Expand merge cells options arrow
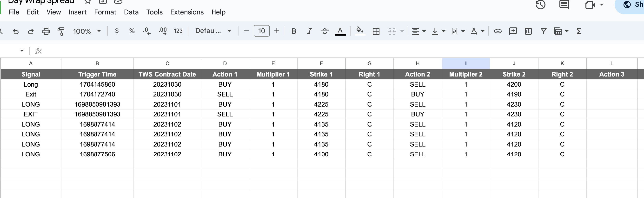644x198 pixels. [402, 31]
